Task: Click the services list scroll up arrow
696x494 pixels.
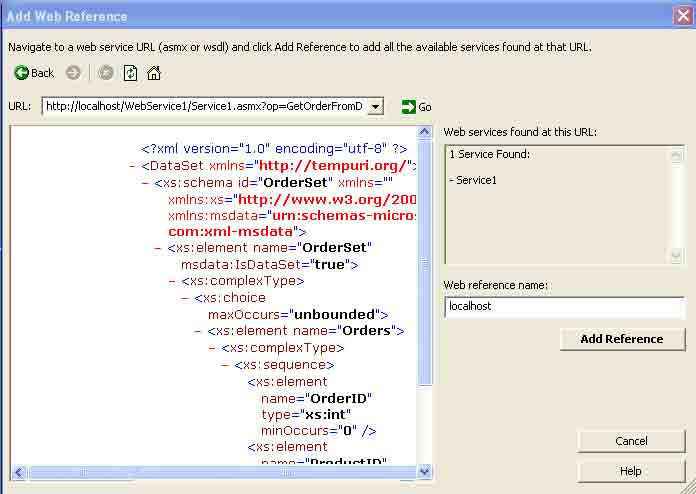Action: 676,155
